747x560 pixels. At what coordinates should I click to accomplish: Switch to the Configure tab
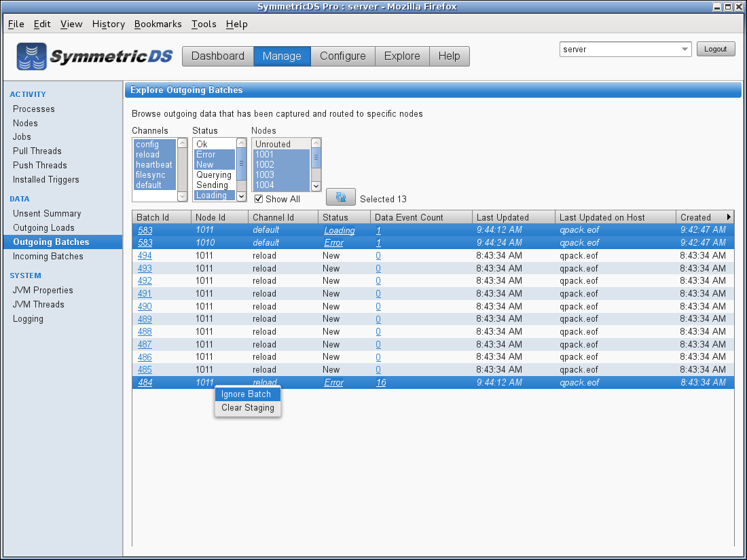[343, 56]
